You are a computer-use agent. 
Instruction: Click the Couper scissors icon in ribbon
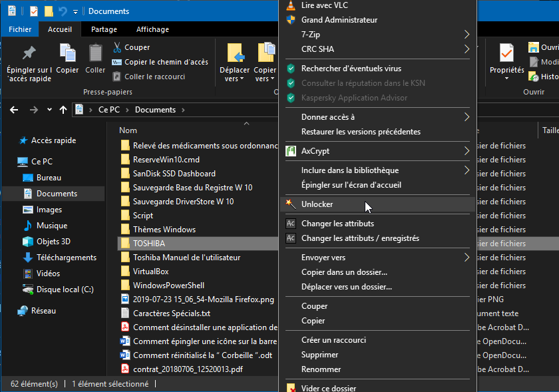coord(116,47)
